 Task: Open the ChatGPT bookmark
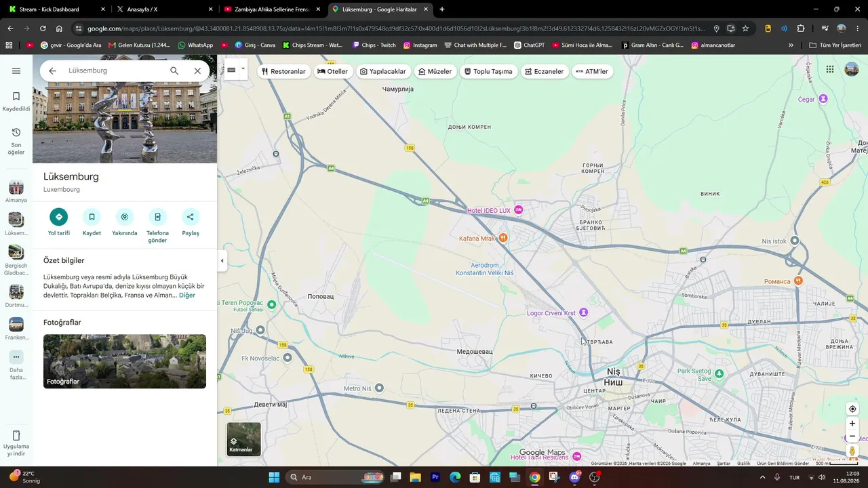[529, 45]
